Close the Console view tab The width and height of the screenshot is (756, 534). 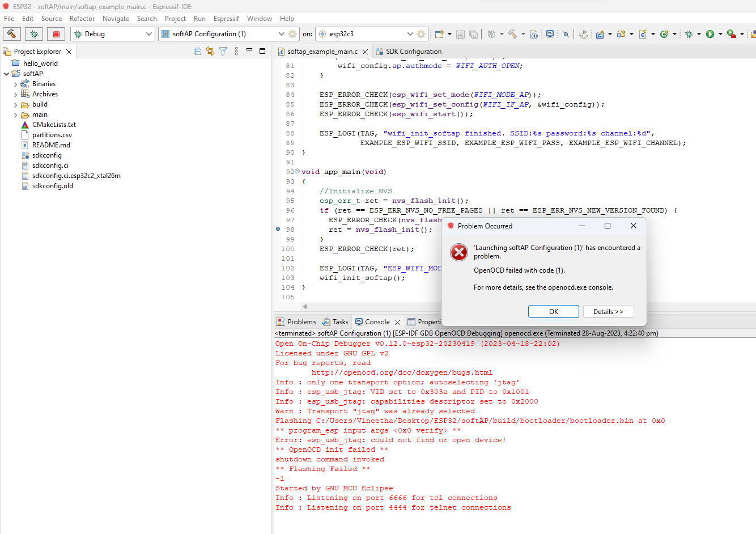[397, 322]
